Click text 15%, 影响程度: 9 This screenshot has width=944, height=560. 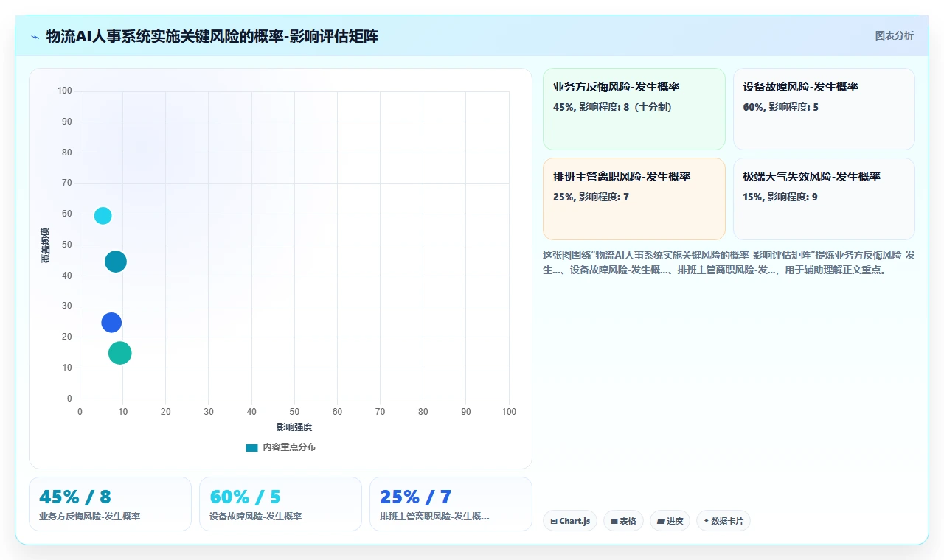780,197
